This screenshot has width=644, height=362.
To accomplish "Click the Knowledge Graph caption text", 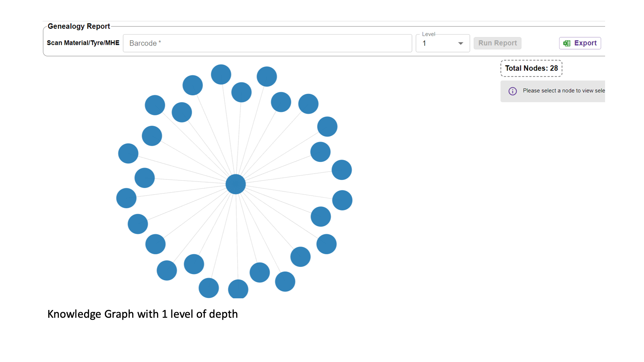I will click(143, 314).
